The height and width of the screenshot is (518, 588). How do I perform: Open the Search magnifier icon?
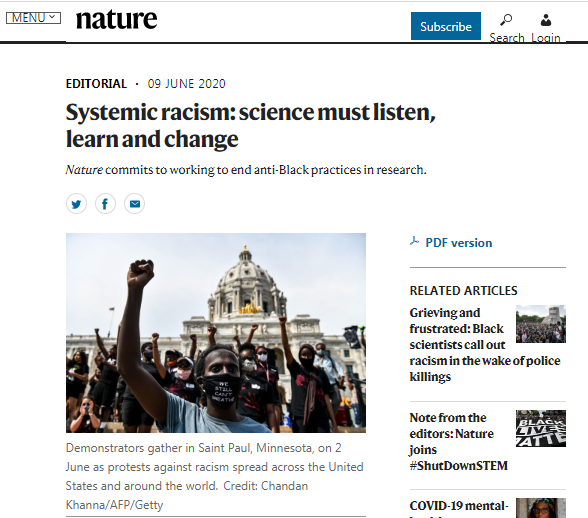tap(506, 20)
